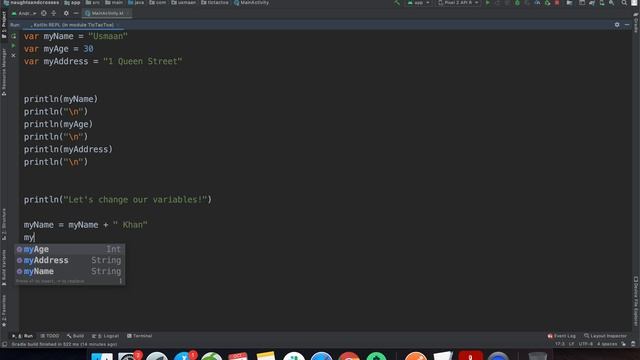Image resolution: width=640 pixels, height=360 pixels.
Task: Click the LF line separator in status bar
Action: [571, 344]
